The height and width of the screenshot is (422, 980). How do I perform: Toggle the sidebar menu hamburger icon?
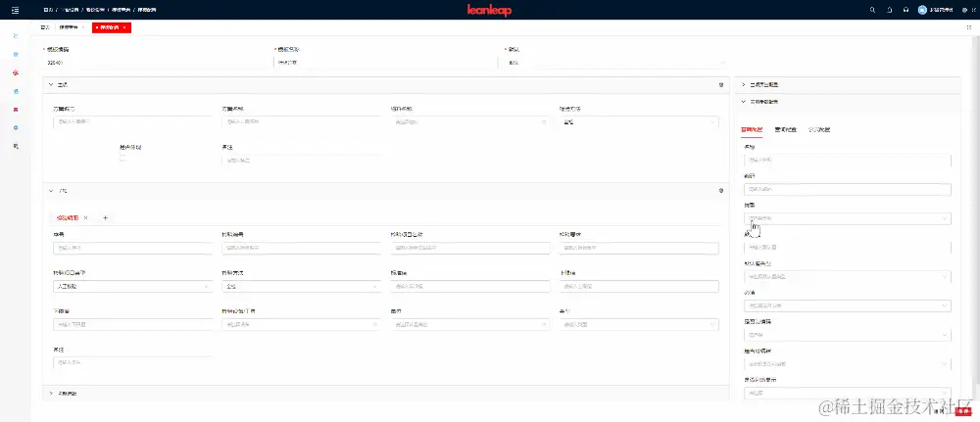click(x=15, y=10)
